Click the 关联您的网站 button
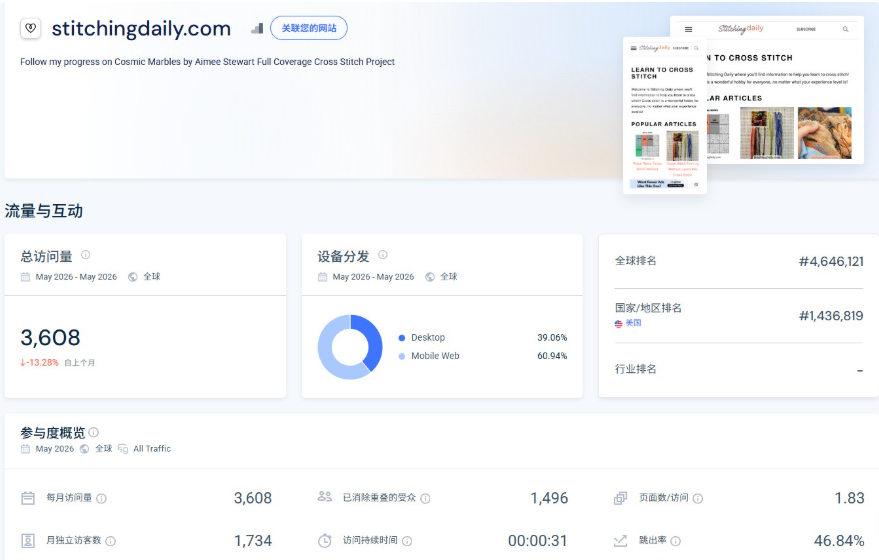Screen dimensions: 879x560 pos(309,28)
